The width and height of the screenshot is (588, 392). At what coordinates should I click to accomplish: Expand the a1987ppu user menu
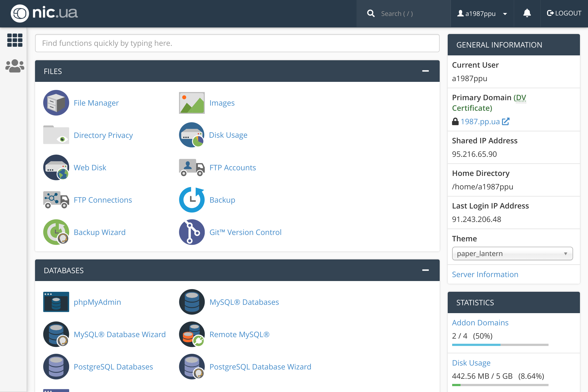482,13
